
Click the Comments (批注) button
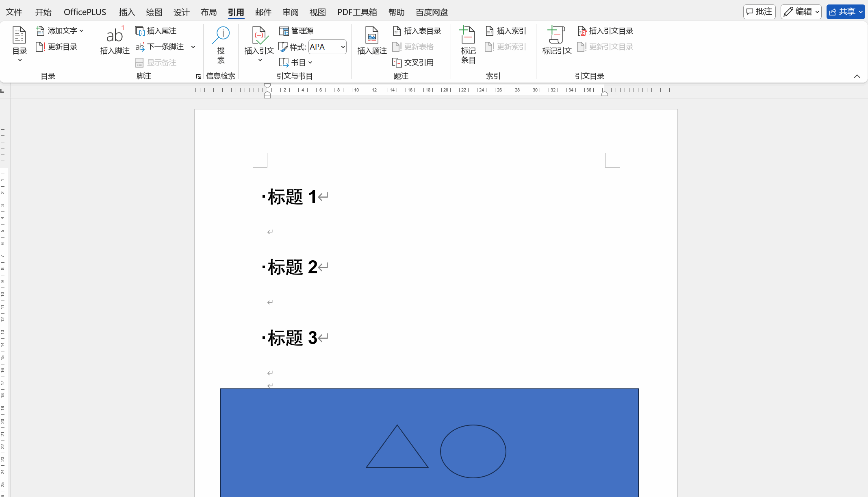tap(759, 12)
